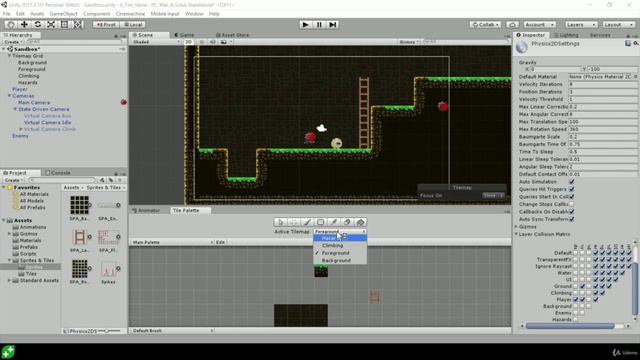Open the Main Palette dropdown
This screenshot has height=360, width=640.
pos(172,242)
